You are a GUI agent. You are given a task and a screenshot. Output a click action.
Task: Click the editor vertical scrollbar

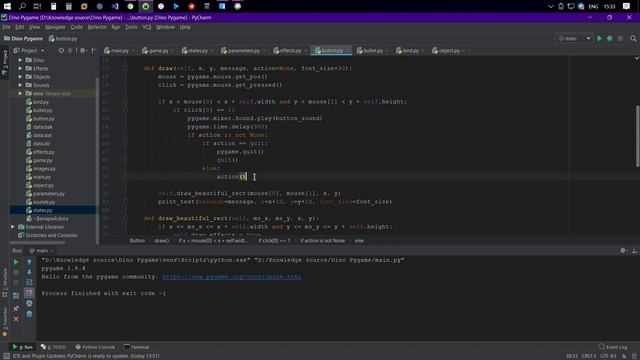coord(638,136)
